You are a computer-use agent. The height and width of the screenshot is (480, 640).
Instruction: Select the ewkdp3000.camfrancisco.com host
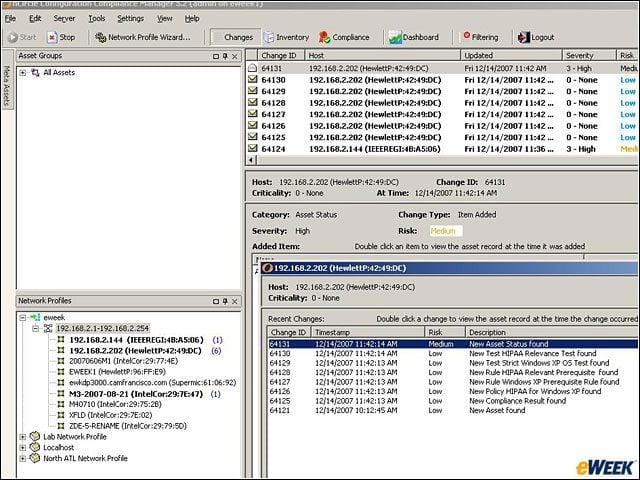(x=153, y=383)
